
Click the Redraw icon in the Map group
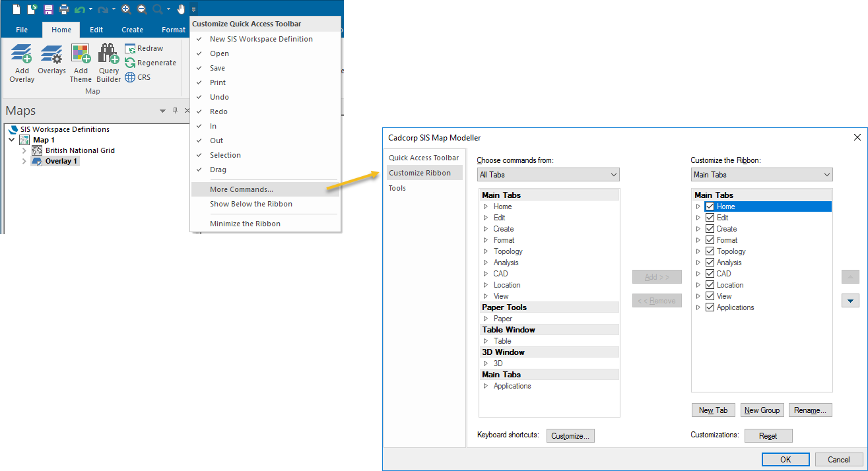[130, 48]
